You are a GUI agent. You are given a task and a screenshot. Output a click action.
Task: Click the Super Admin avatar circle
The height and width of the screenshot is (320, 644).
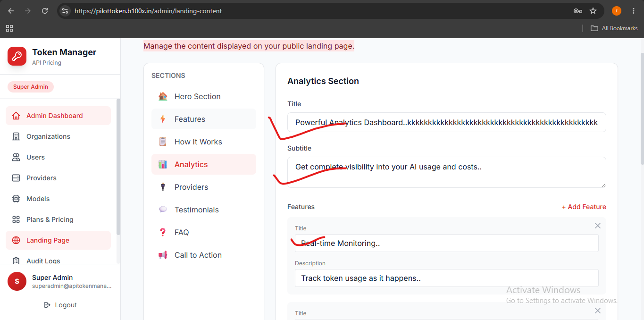pos(17,281)
